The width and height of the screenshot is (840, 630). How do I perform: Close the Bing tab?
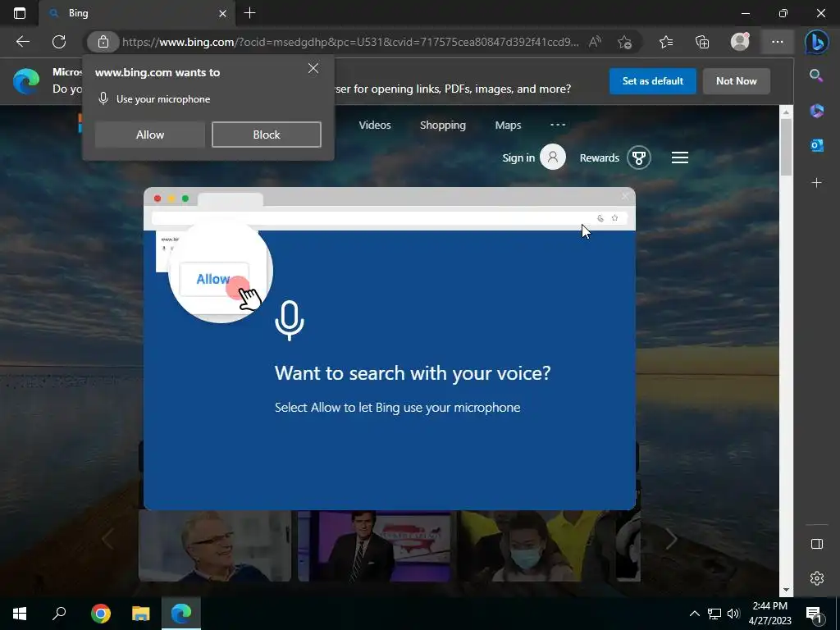223,13
